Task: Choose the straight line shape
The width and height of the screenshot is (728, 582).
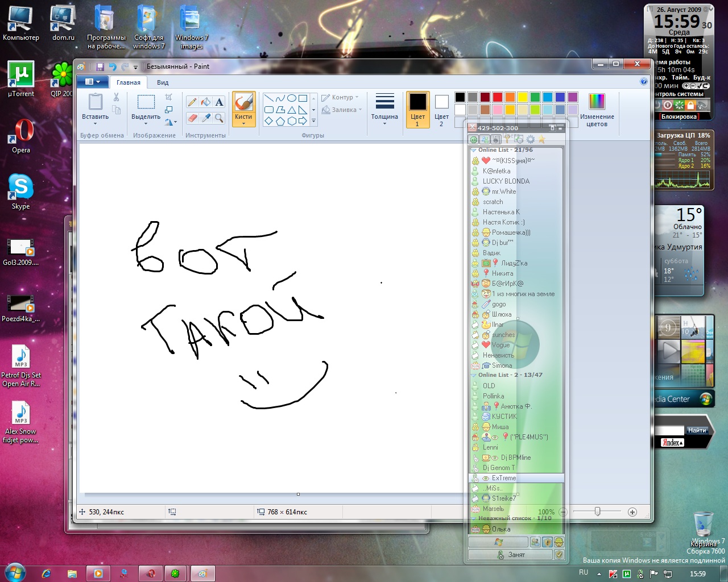Action: 269,98
